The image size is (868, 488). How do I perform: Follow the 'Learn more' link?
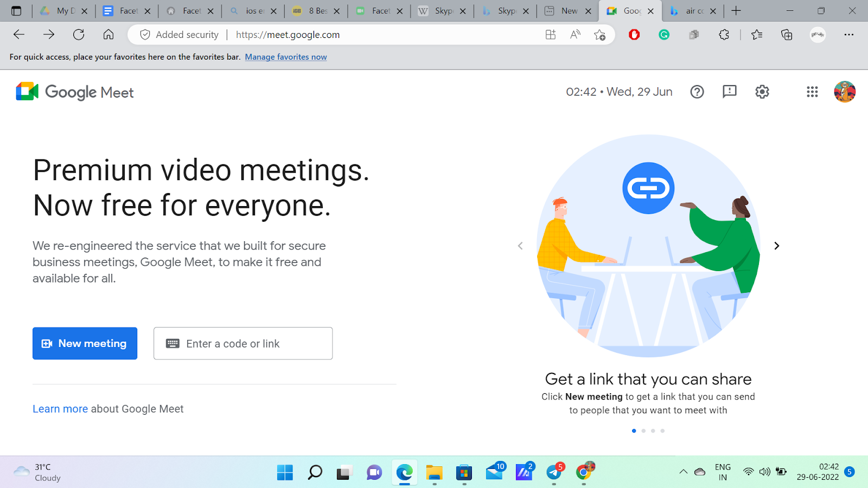[60, 409]
